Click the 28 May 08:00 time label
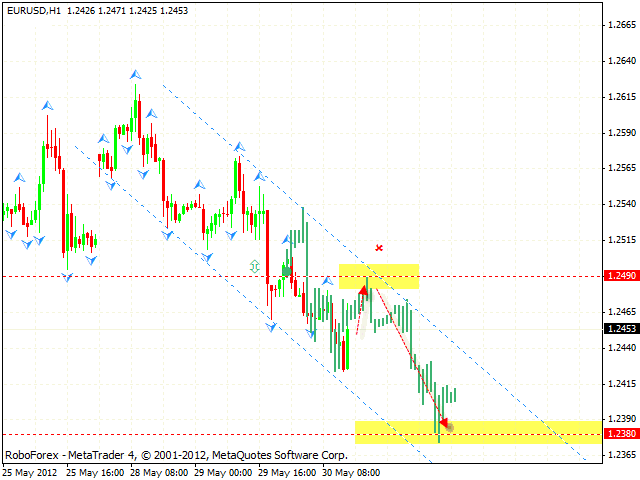The image size is (640, 480). coord(159,473)
